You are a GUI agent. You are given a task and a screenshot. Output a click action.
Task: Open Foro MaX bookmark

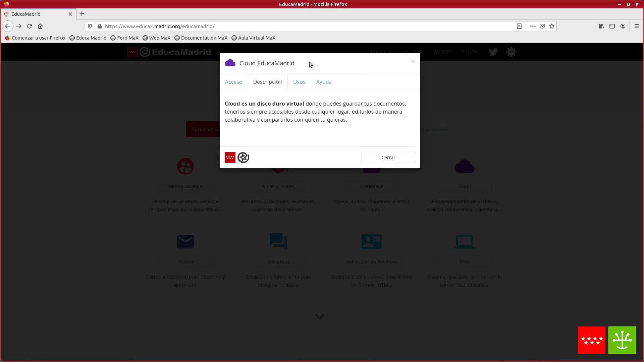click(x=124, y=38)
